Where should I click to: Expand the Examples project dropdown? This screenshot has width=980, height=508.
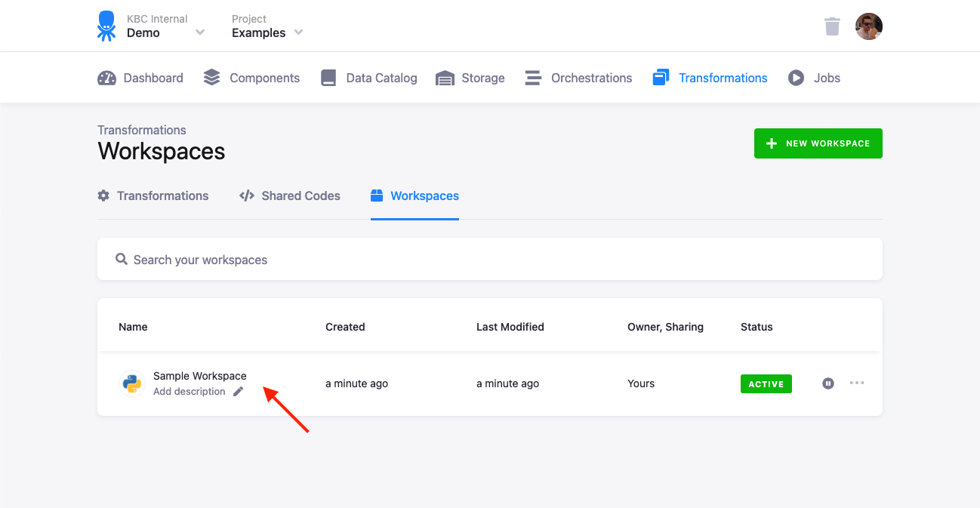298,32
